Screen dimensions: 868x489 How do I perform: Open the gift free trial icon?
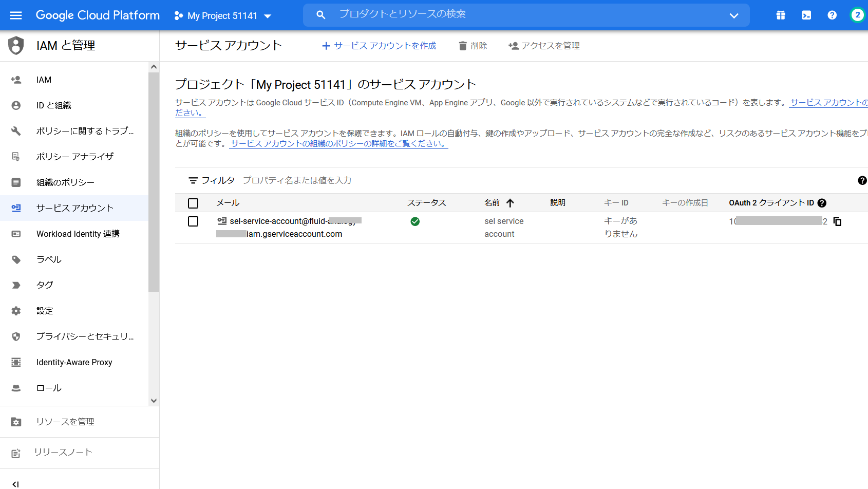point(781,15)
